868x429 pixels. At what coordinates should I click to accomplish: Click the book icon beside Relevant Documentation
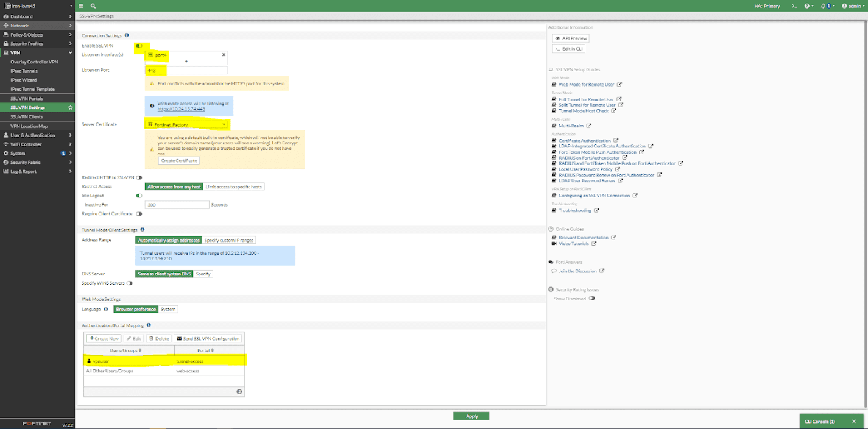pos(554,238)
